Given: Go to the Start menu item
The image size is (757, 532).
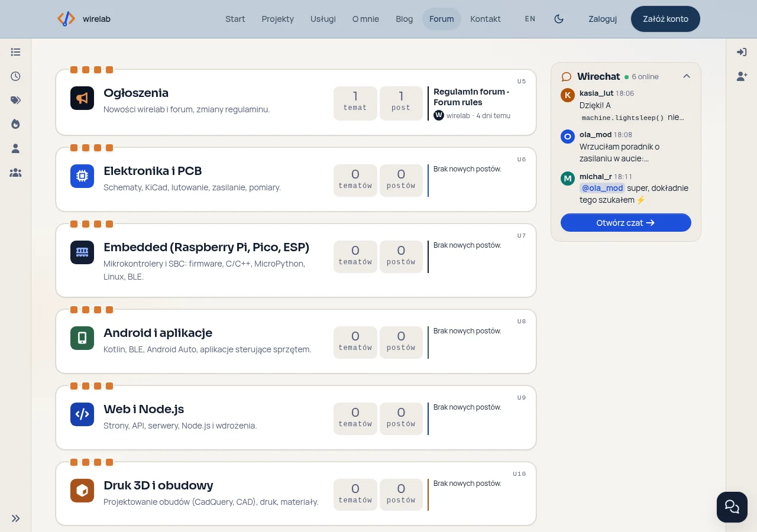Looking at the screenshot, I should [235, 19].
